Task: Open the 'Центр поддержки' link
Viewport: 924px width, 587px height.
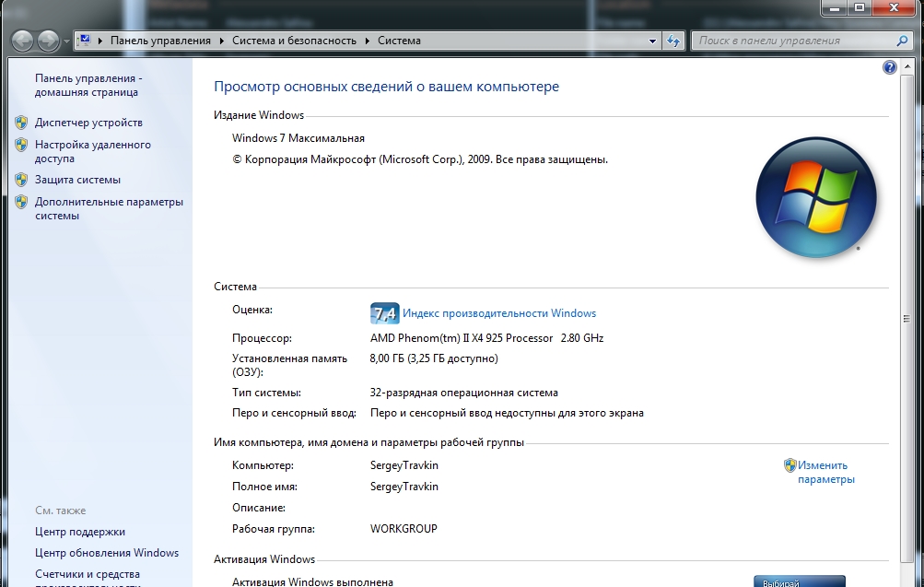Action: tap(80, 532)
